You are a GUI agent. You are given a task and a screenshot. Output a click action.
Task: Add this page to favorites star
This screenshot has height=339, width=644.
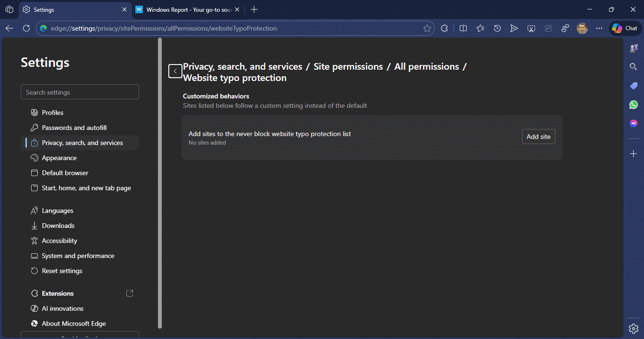(x=427, y=28)
